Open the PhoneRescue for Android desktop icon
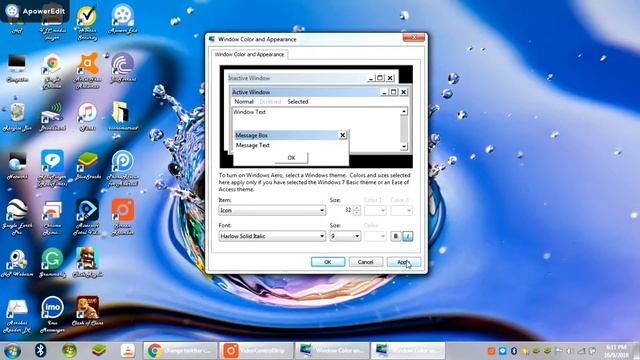 pos(122,168)
